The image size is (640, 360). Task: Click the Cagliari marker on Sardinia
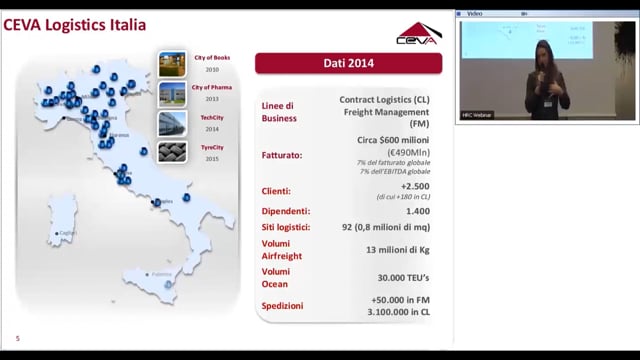tap(57, 233)
